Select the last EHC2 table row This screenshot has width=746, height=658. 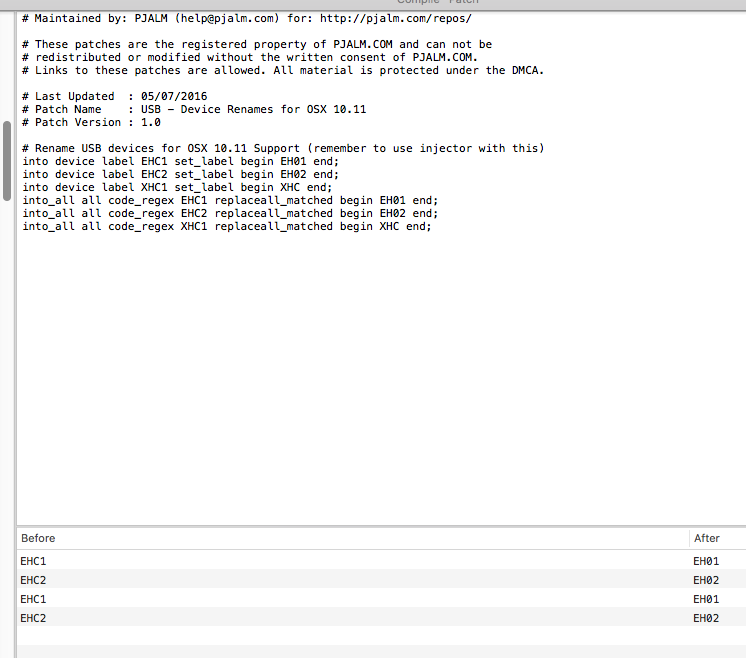point(34,618)
